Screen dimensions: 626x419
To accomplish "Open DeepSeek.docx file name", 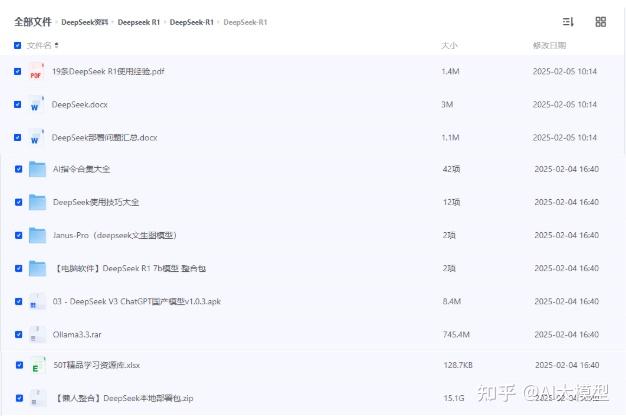I will click(80, 105).
